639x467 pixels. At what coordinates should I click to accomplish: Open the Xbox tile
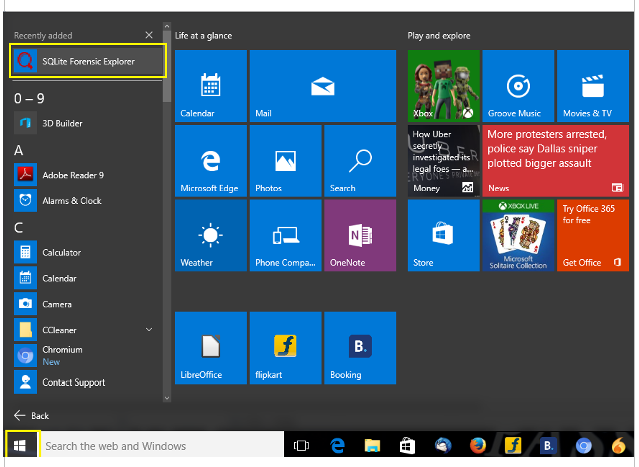tap(444, 86)
